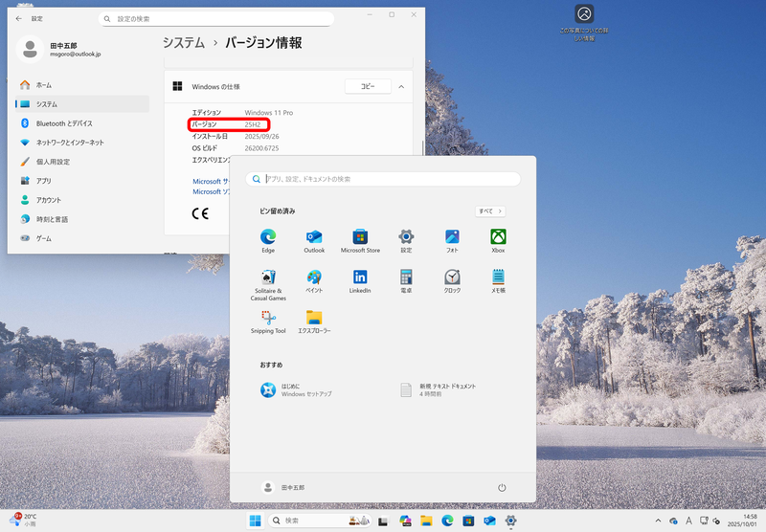Click the IME A input indicator
This screenshot has height=532, width=766.
point(688,521)
